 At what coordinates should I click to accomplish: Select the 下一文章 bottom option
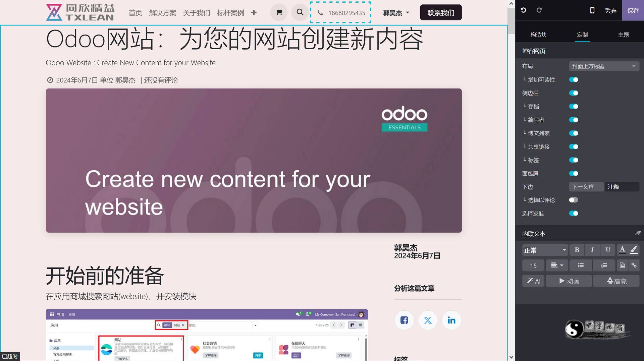(x=586, y=187)
